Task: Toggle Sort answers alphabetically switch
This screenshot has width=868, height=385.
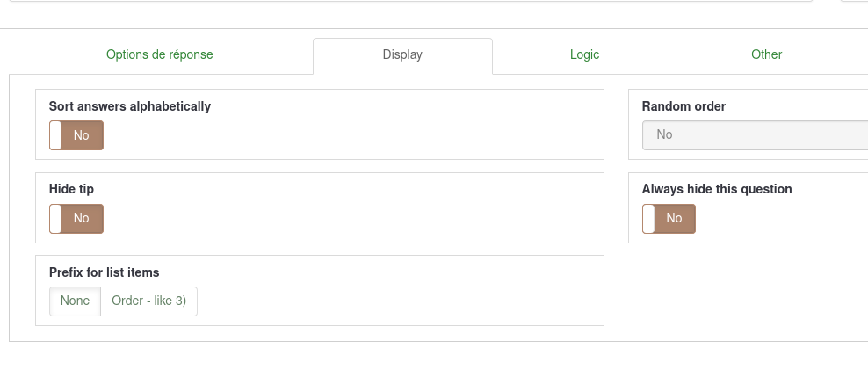Action: coord(76,135)
